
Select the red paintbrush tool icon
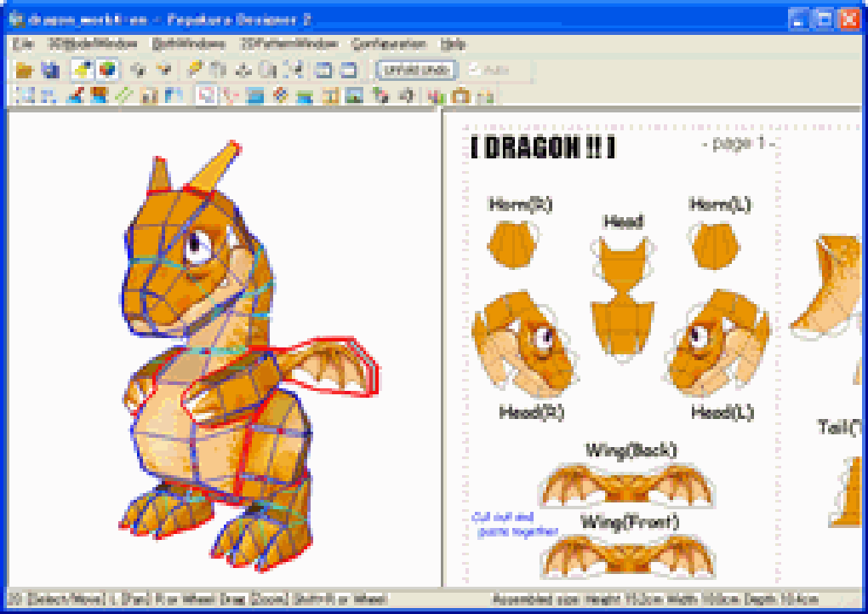75,96
